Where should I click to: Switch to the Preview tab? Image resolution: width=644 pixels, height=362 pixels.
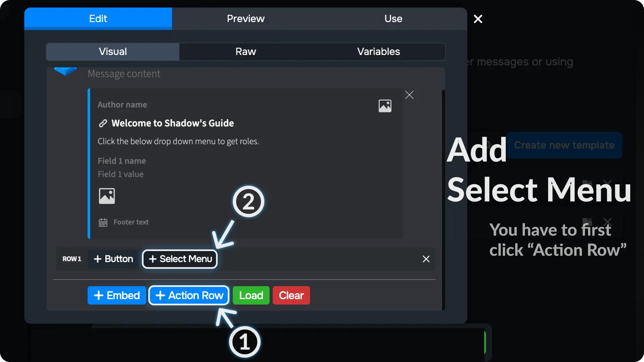246,19
